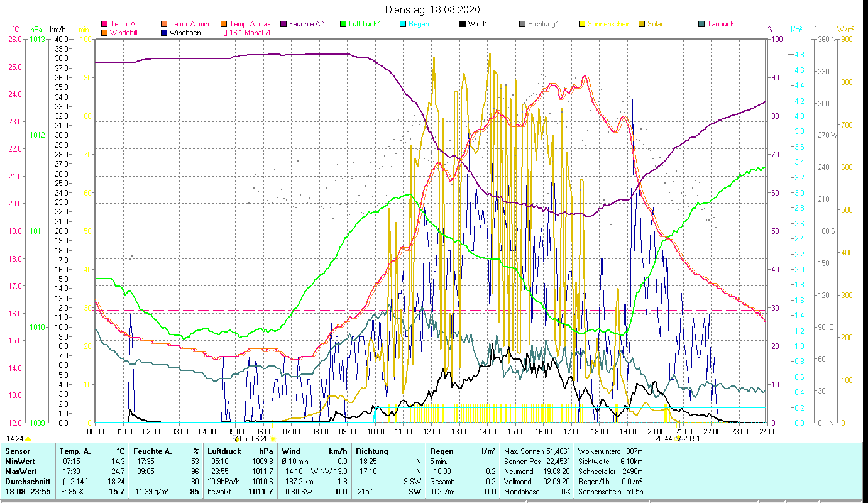Click the Sichtweite 6-10km entry
The width and height of the screenshot is (868, 503).
point(610,461)
